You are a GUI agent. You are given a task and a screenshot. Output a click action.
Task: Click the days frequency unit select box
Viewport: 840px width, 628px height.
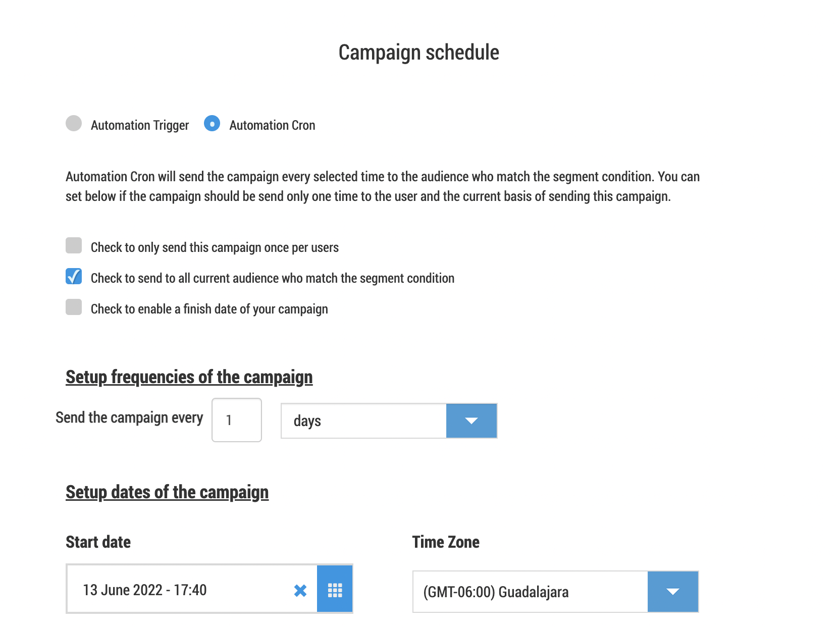(363, 421)
